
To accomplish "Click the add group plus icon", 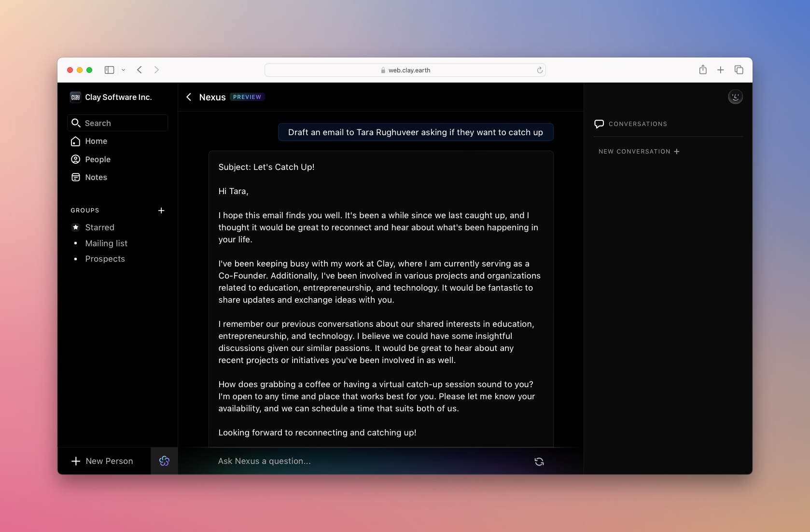I will click(161, 210).
